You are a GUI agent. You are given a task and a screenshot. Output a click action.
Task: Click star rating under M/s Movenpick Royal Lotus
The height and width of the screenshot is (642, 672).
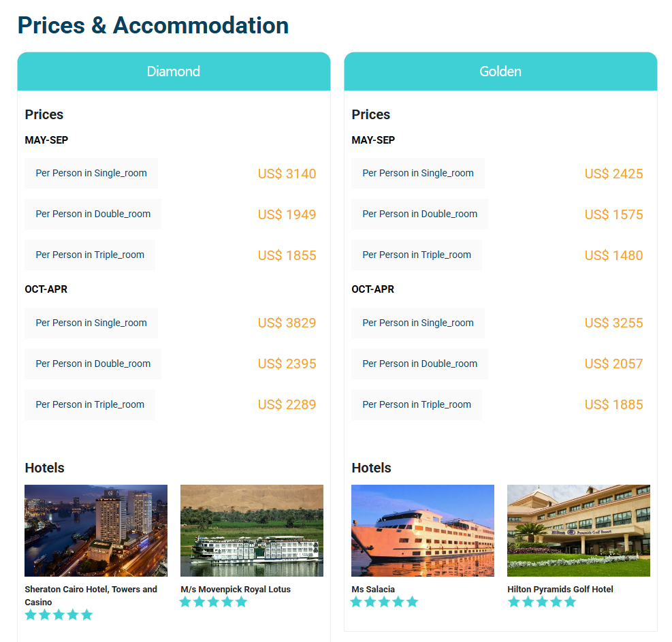click(214, 602)
